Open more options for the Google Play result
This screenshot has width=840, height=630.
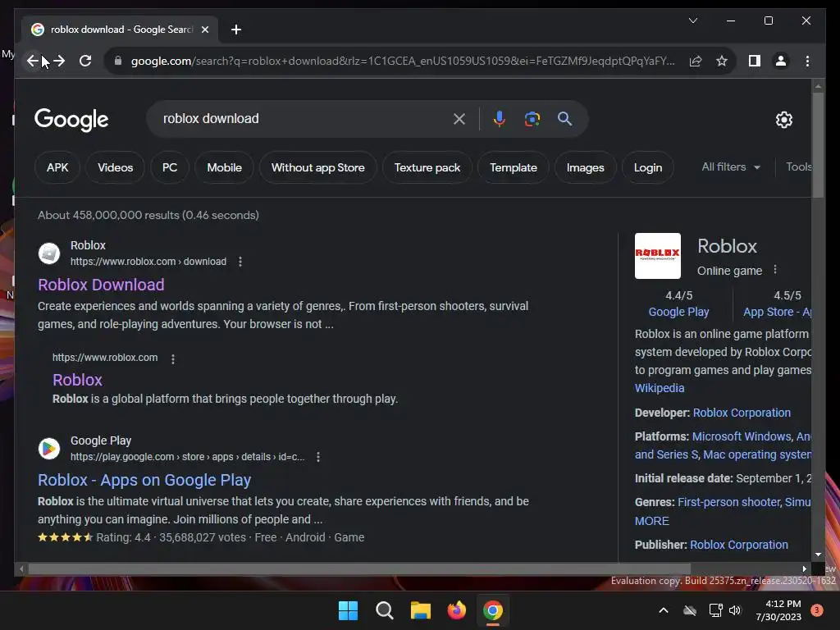coord(318,457)
